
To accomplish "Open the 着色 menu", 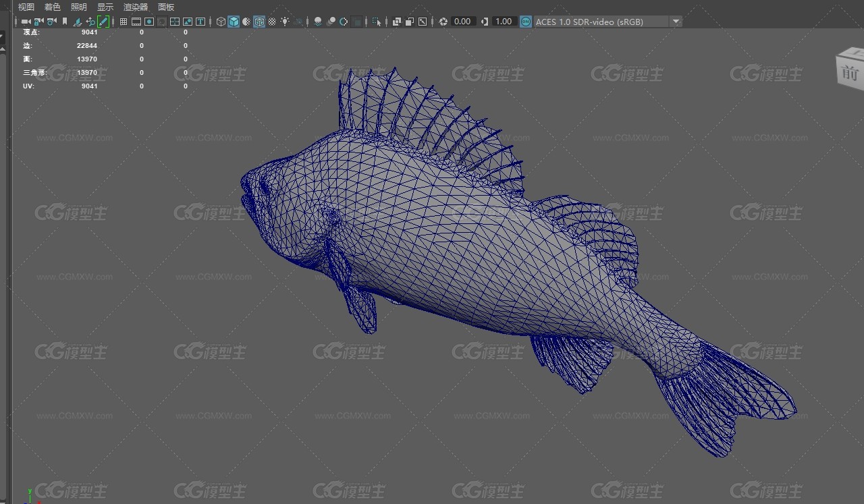I will (52, 7).
